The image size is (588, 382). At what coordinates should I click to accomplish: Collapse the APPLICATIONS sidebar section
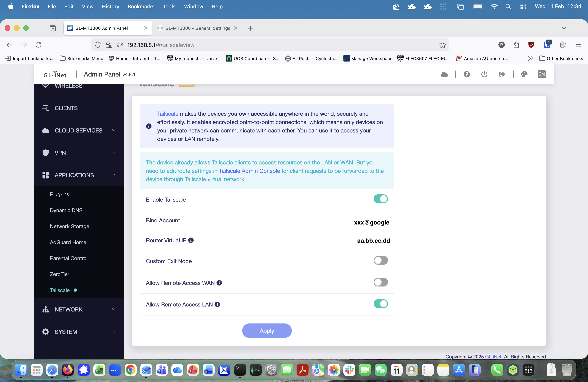[79, 175]
